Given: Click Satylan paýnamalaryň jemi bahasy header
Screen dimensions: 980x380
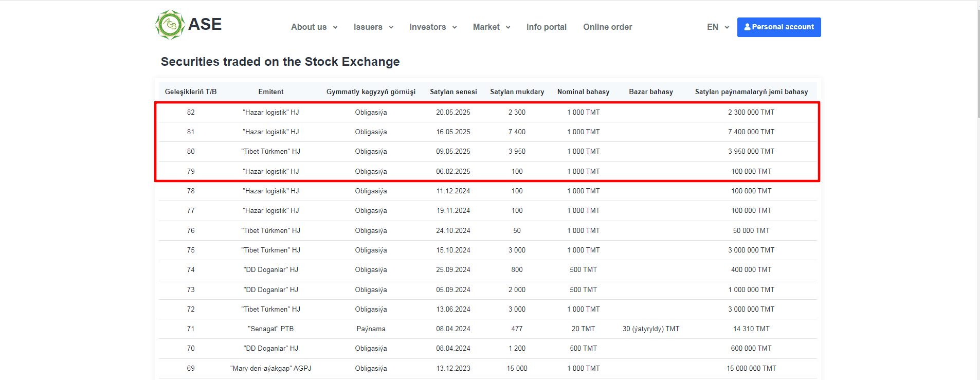Looking at the screenshot, I should (x=751, y=92).
